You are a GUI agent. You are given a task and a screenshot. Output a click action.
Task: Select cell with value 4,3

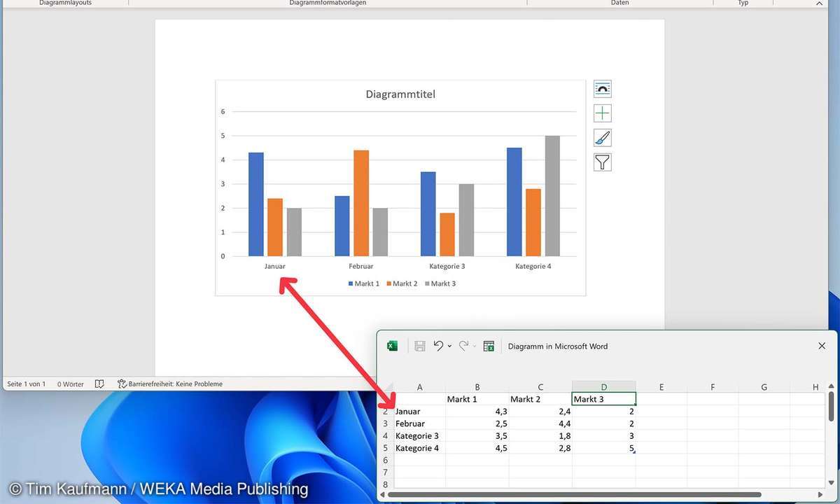pyautogui.click(x=477, y=412)
